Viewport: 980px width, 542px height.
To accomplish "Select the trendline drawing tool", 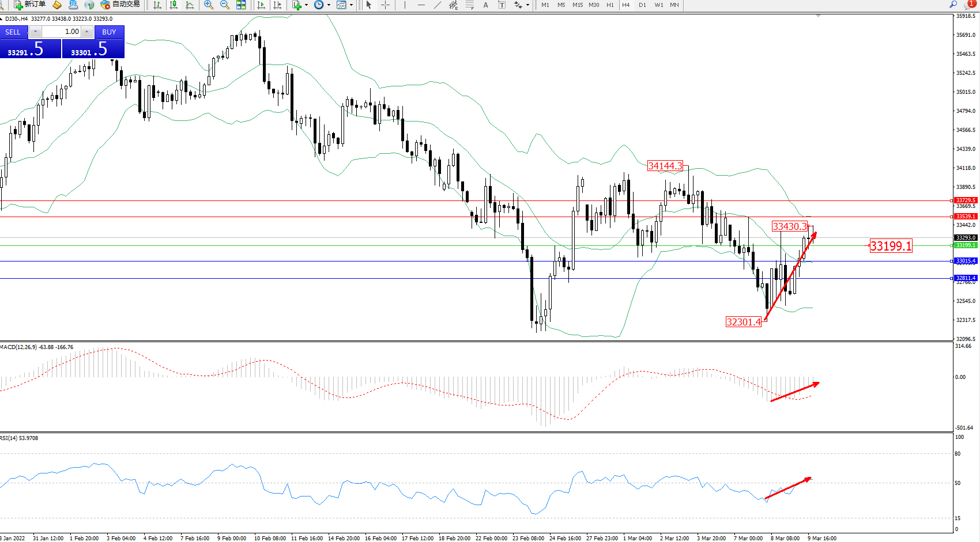I will tap(438, 5).
